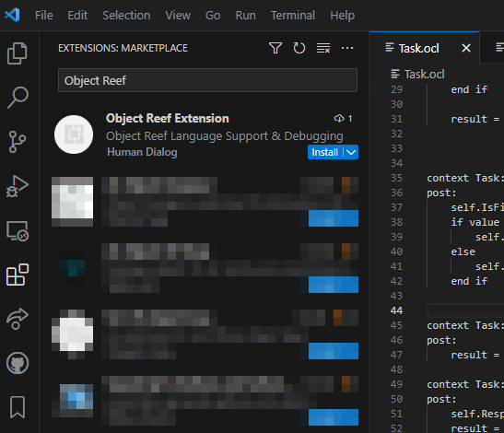Click 'end if' on line 29
The image size is (504, 433).
[x=469, y=89]
